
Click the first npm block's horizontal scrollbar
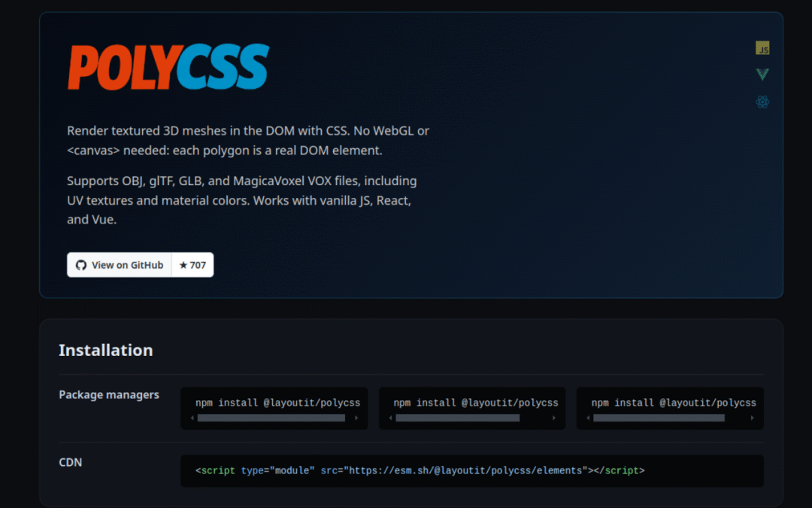coord(271,418)
